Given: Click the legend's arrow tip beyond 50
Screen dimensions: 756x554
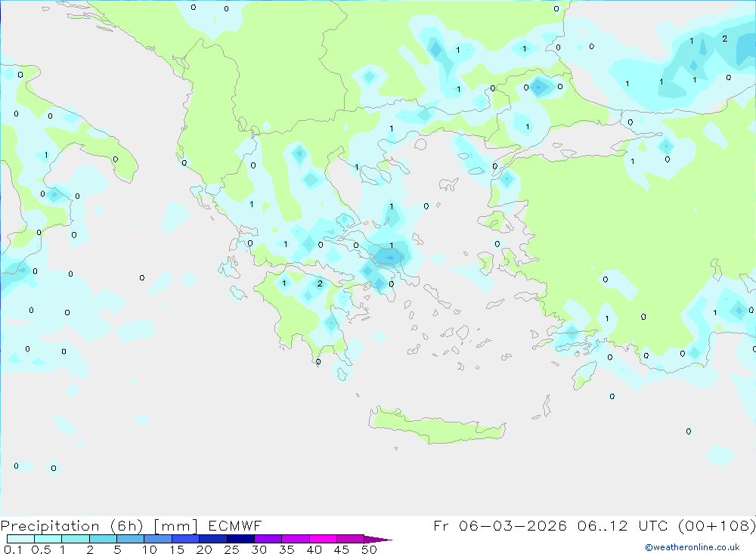Looking at the screenshot, I should pyautogui.click(x=378, y=540).
